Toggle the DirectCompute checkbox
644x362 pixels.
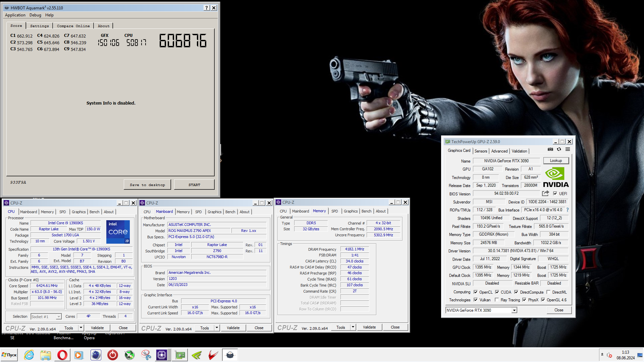pyautogui.click(x=516, y=292)
